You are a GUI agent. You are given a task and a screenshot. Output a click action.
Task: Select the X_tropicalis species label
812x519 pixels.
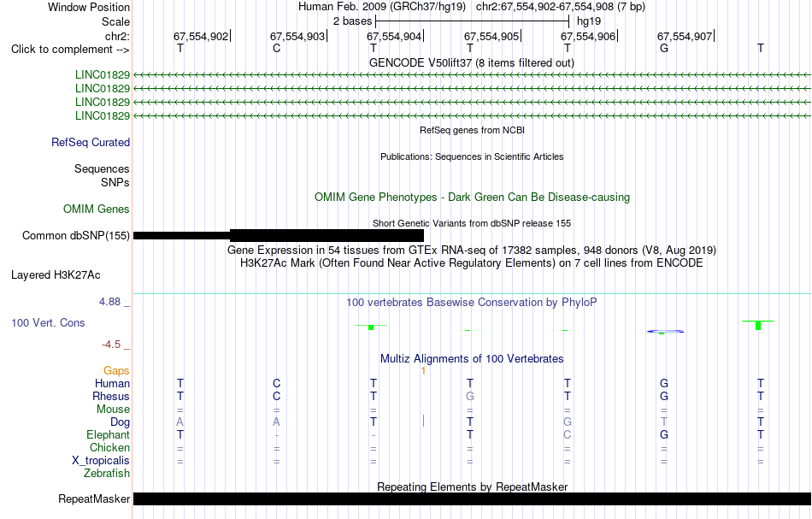pos(101,461)
